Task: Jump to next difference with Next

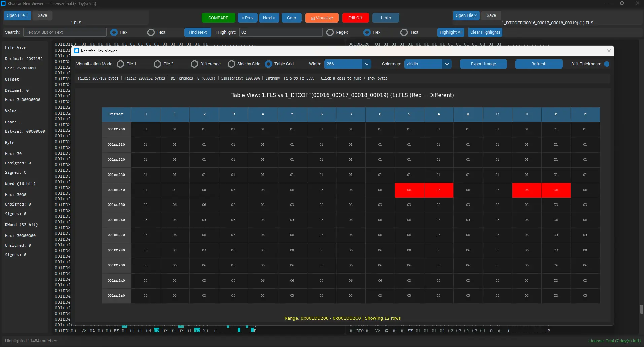Action: point(269,18)
